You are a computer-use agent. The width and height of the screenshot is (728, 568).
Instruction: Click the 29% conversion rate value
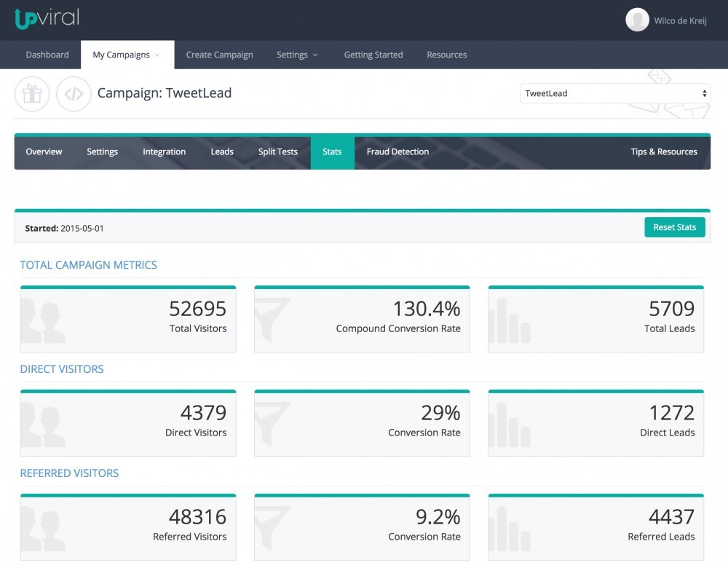440,412
